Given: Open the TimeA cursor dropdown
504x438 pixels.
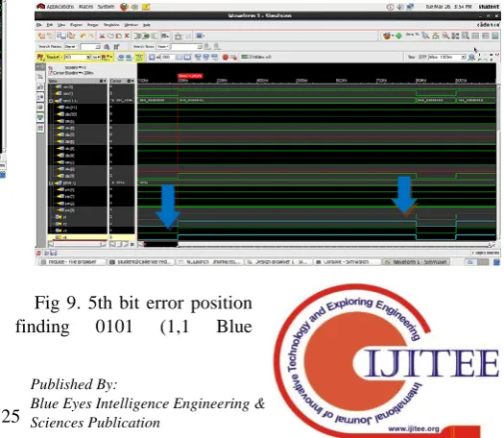Looking at the screenshot, I should pos(53,57).
